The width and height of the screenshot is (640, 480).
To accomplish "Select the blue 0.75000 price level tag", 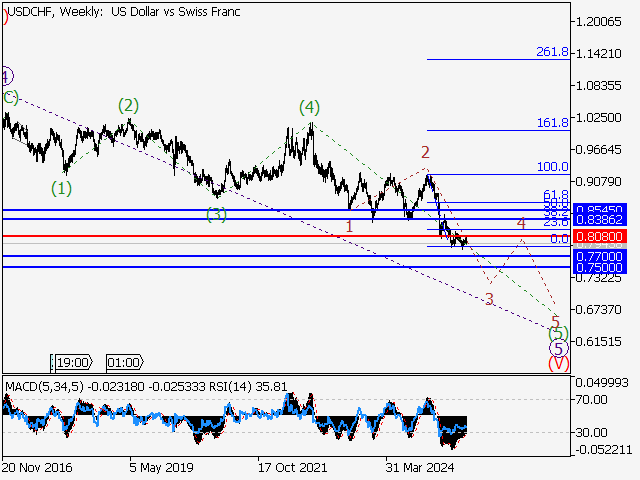I will click(x=598, y=268).
